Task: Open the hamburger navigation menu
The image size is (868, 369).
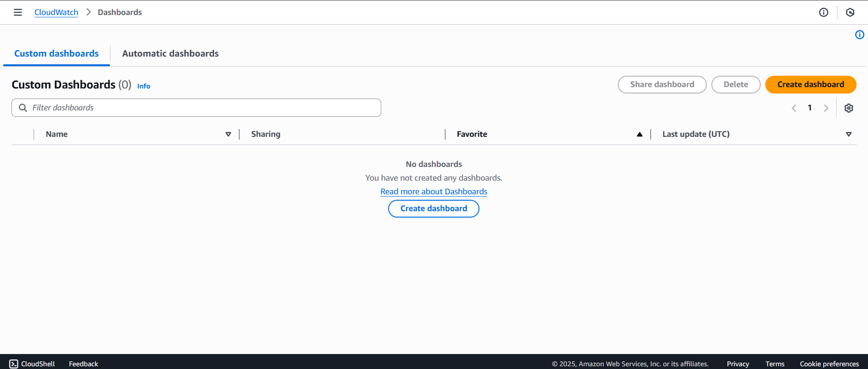Action: [18, 12]
